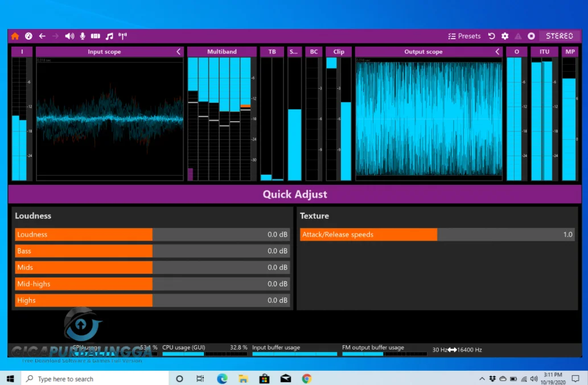Open Microsoft Store from taskbar
The width and height of the screenshot is (588, 385).
pos(264,379)
